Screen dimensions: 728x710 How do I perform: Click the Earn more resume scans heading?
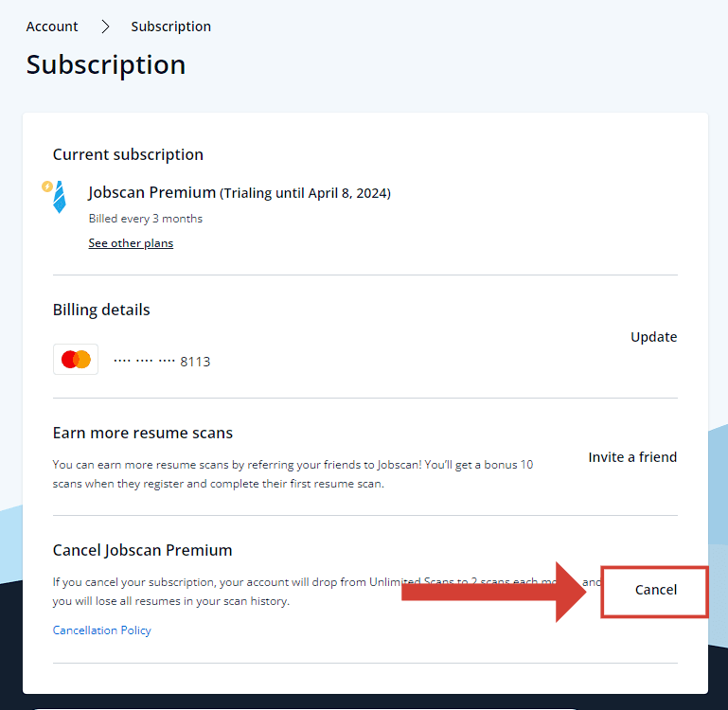pos(143,433)
